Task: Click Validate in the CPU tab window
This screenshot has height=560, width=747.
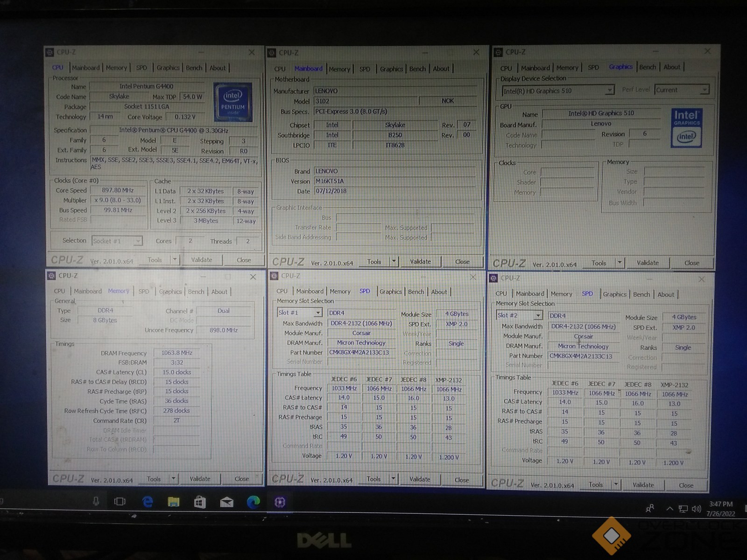Action: (202, 260)
